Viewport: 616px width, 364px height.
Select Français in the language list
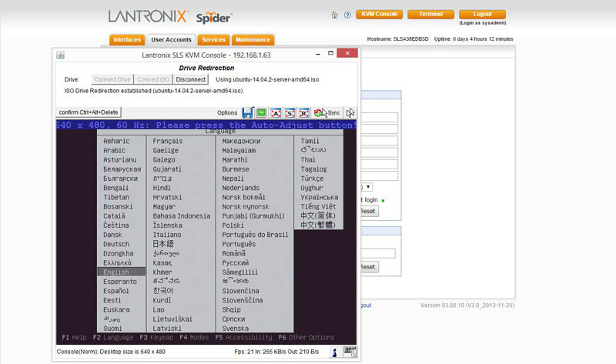(x=167, y=141)
